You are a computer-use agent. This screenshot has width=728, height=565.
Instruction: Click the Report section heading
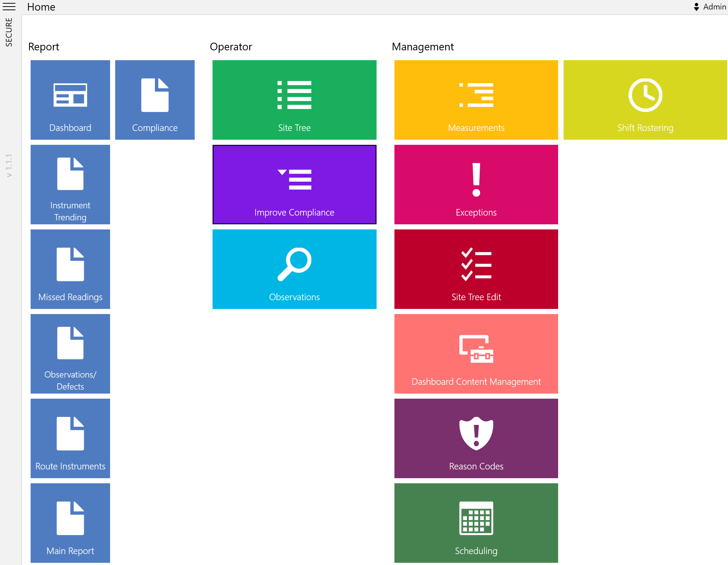tap(44, 47)
